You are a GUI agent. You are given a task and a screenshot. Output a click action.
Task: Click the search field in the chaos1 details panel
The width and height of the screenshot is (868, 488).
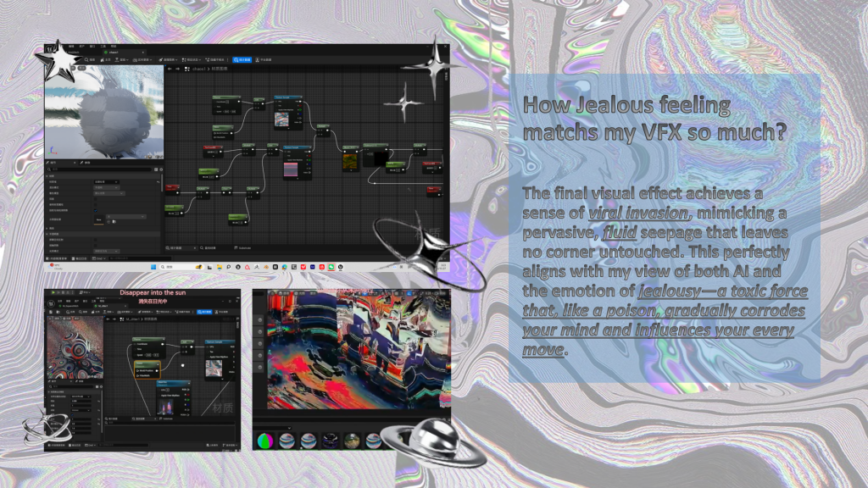[97, 171]
